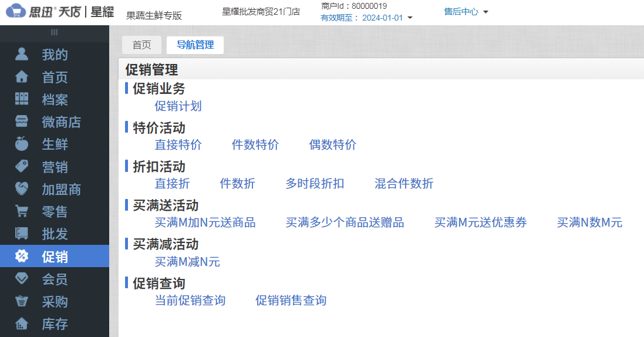
Task: Open the 混合件数折 link
Action: point(404,183)
